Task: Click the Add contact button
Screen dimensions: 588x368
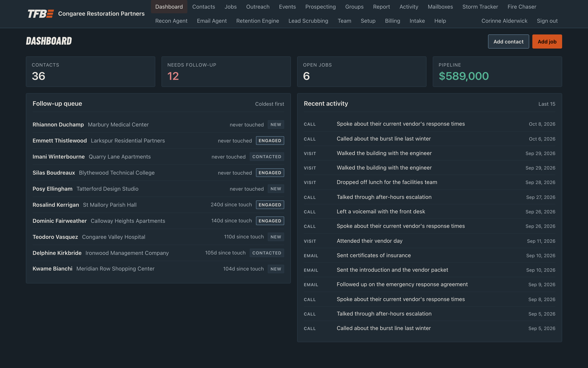Action: 508,42
